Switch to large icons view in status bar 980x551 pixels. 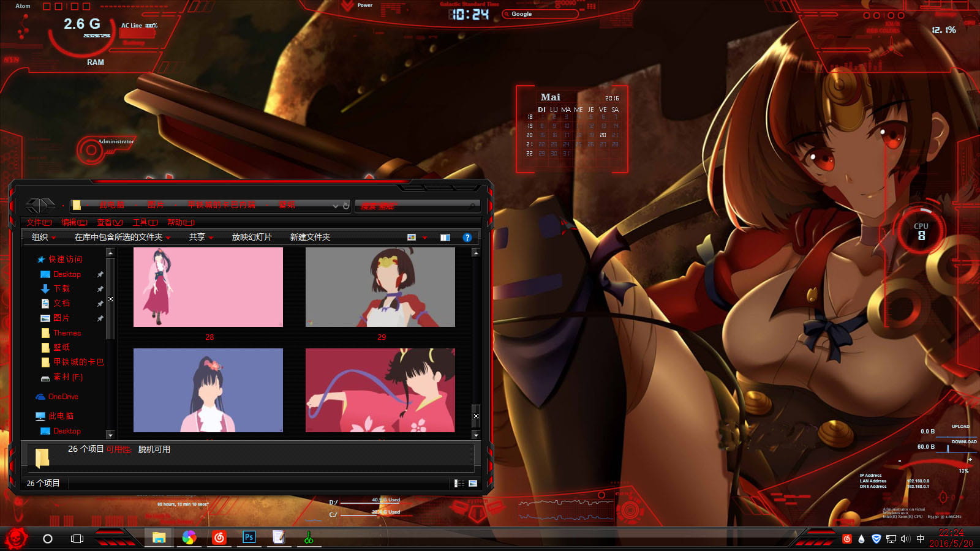473,484
